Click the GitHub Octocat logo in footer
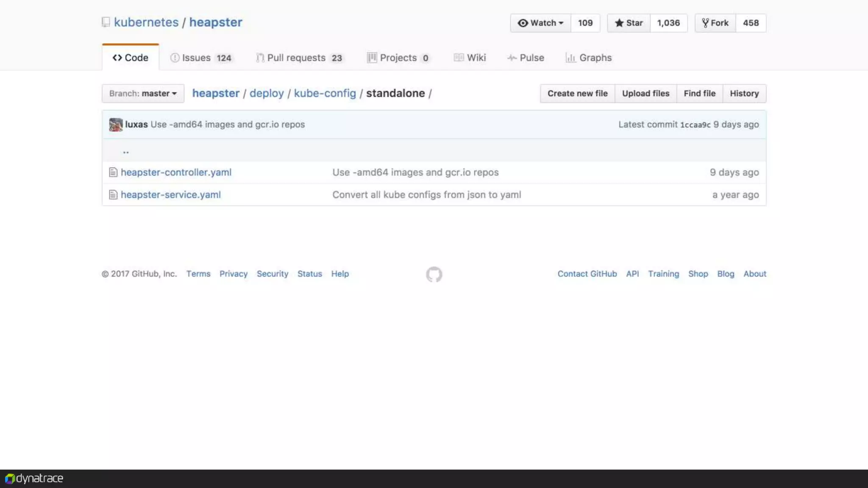 pyautogui.click(x=434, y=274)
